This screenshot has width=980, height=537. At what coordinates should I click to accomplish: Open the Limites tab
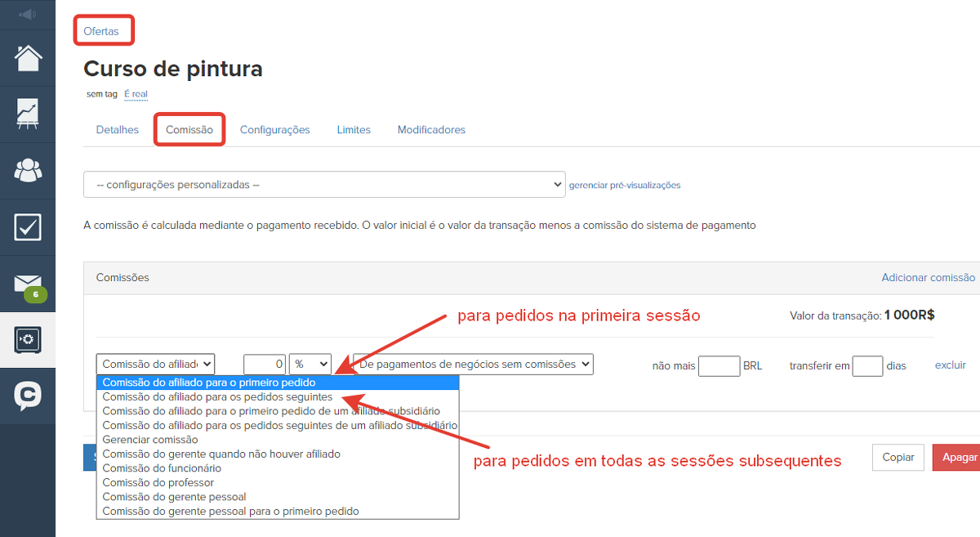354,130
